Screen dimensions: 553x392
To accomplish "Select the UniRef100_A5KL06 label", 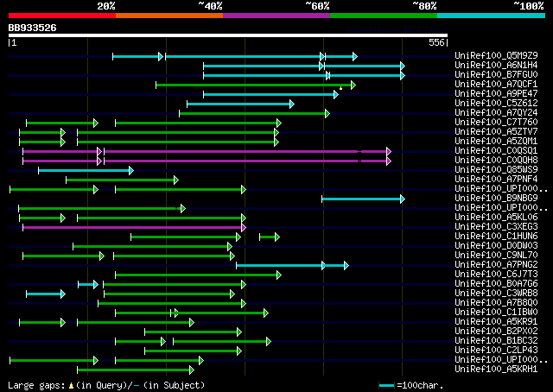I will (496, 217).
